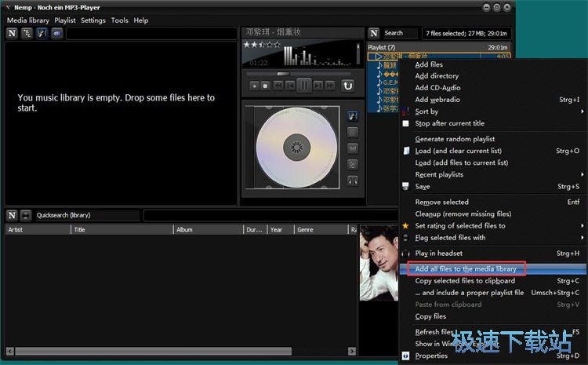Click the small icon left of Quicksearch (library)
This screenshot has height=365, width=588.
click(x=26, y=215)
